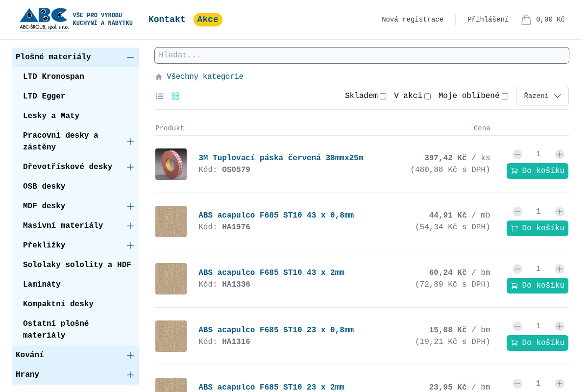The height and width of the screenshot is (392, 588).
Task: Increase quantity for ABS acapulco 43 x 0,8mm
Action: (x=560, y=212)
